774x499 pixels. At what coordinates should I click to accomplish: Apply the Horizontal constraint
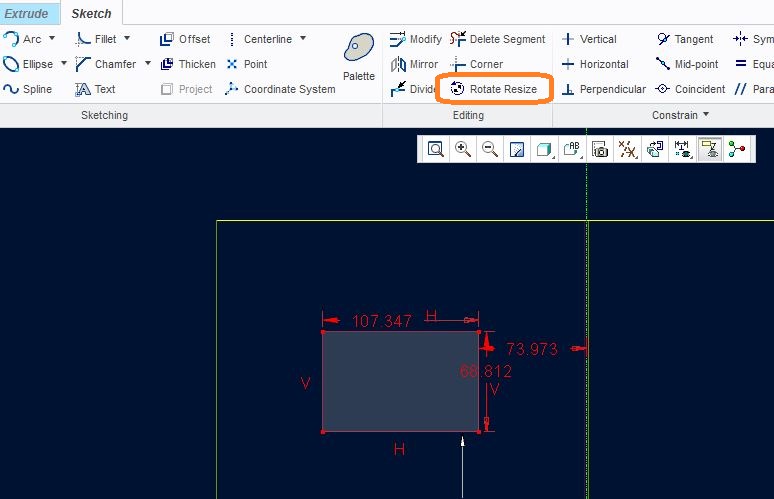pos(595,64)
